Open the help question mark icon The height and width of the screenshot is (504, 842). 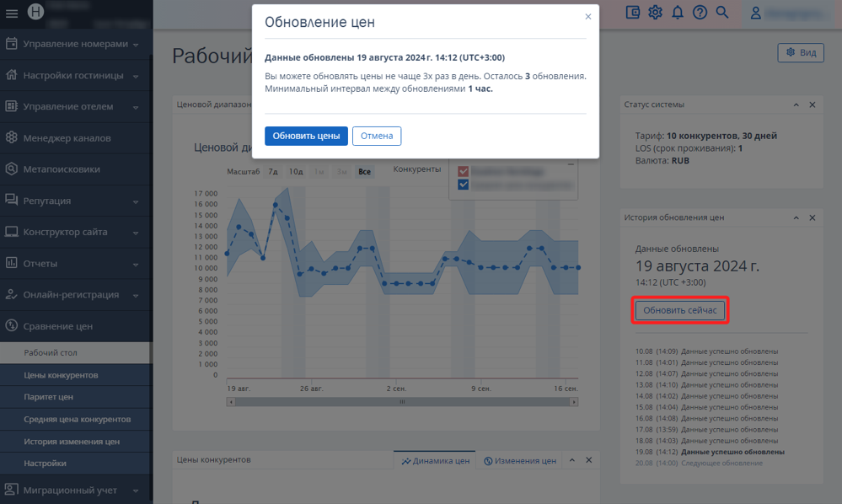click(x=700, y=13)
